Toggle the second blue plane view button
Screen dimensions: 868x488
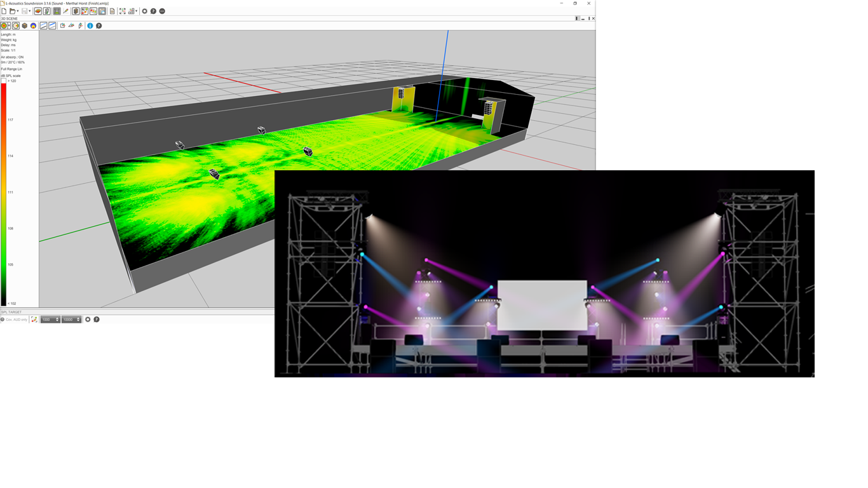pos(52,26)
